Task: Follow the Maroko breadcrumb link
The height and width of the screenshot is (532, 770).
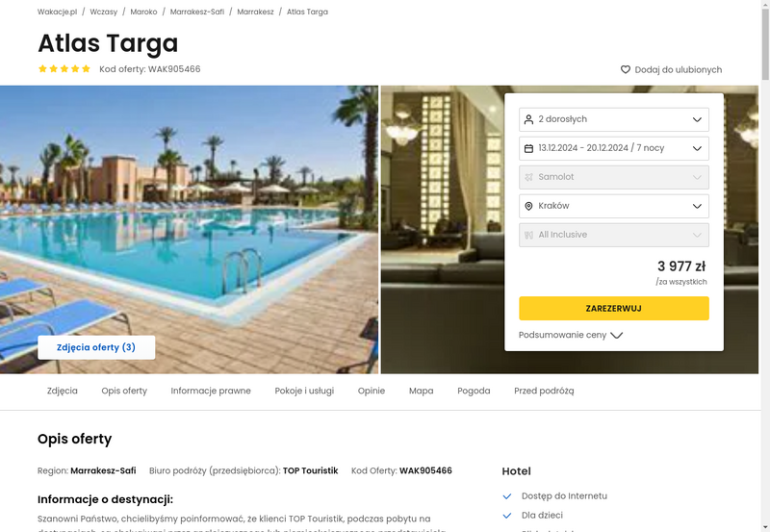Action: pyautogui.click(x=143, y=12)
